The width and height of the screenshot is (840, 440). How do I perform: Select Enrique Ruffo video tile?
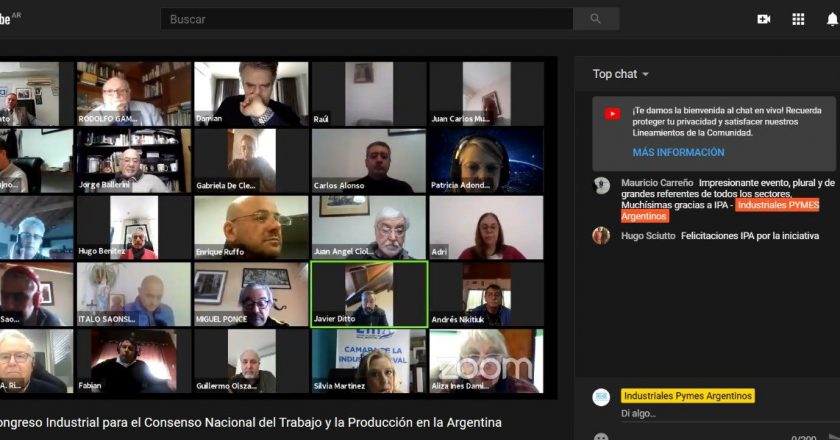[x=251, y=228]
